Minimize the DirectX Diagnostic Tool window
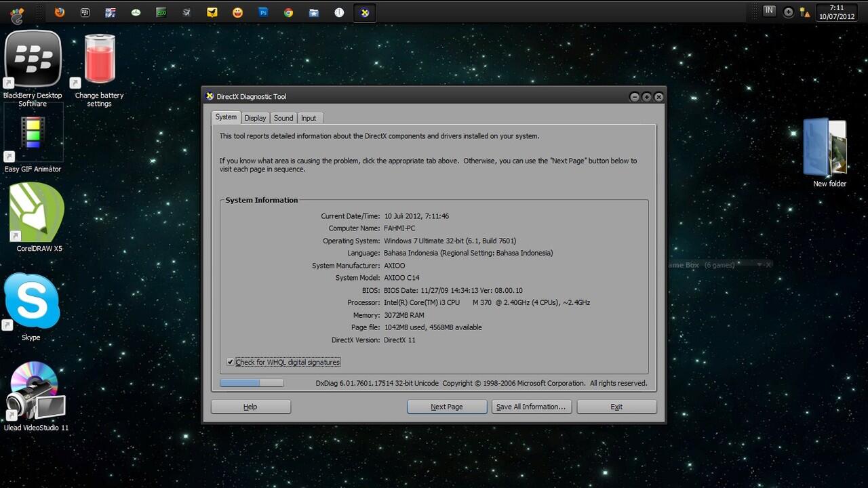Screen dimensions: 868x488 635,97
